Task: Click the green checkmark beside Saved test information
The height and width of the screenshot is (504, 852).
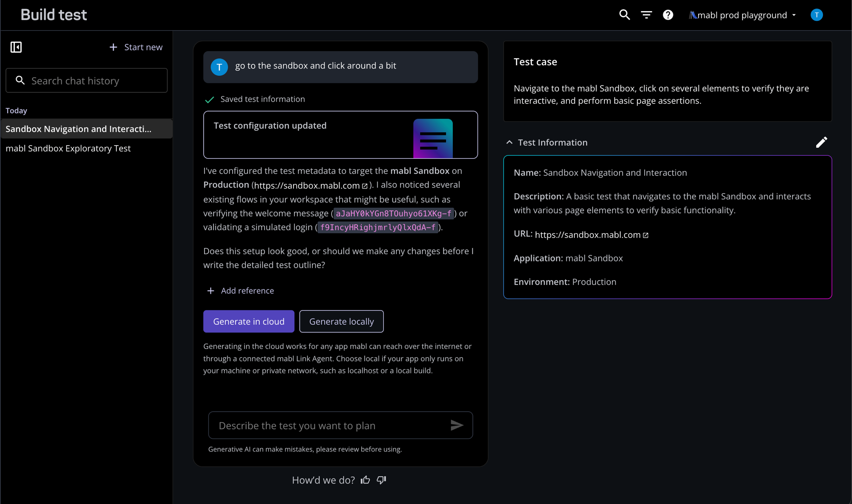Action: (x=209, y=100)
